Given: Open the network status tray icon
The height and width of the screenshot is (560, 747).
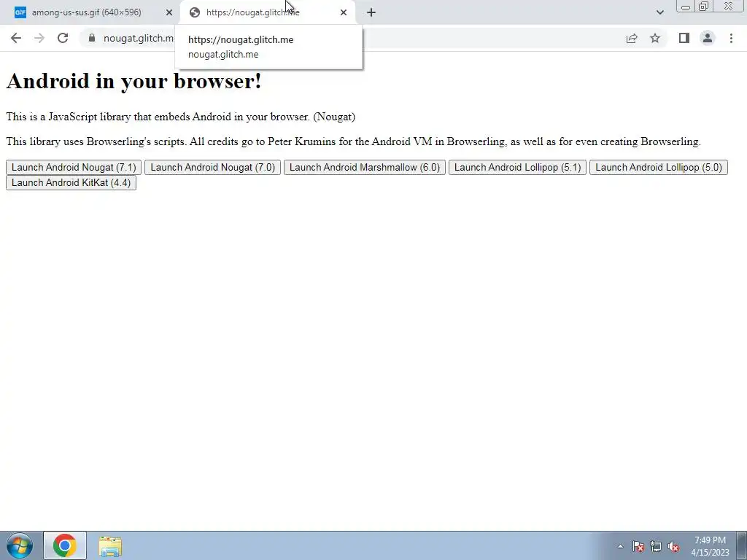Looking at the screenshot, I should coord(656,546).
